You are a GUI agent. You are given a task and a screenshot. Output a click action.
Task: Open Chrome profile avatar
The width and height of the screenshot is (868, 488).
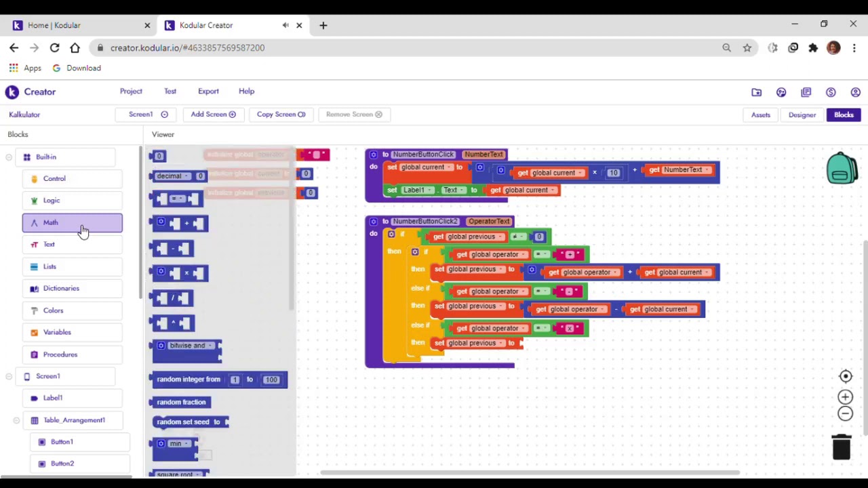click(x=833, y=47)
